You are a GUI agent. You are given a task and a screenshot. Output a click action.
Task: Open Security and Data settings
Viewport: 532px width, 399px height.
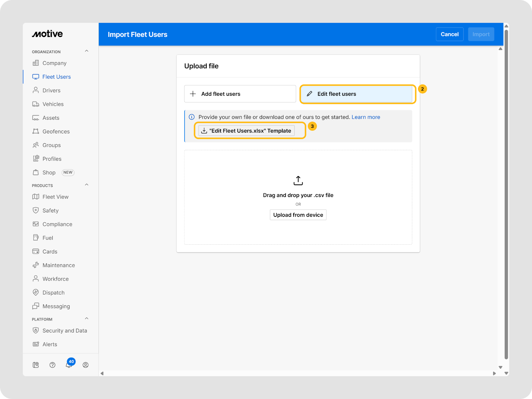(x=65, y=331)
